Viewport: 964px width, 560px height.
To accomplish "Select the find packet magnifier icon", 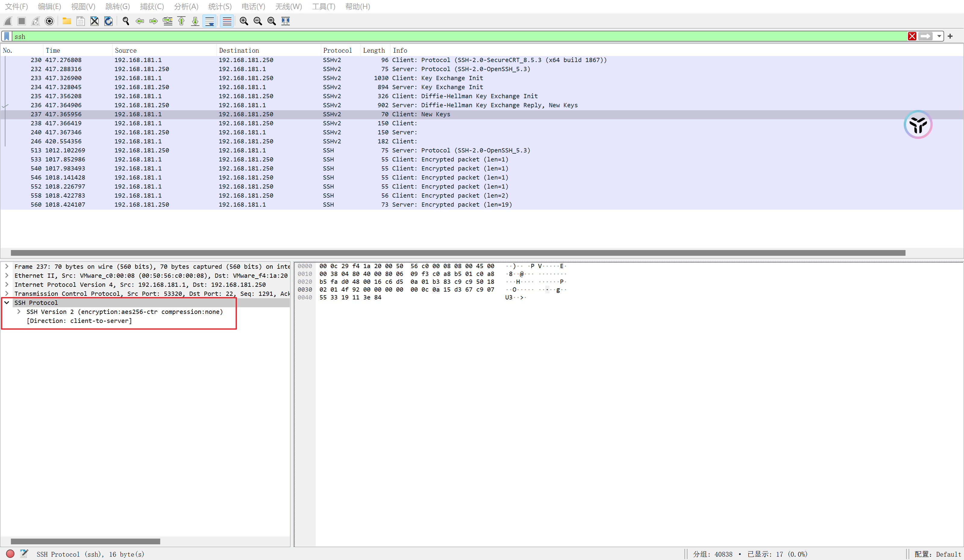I will point(126,21).
